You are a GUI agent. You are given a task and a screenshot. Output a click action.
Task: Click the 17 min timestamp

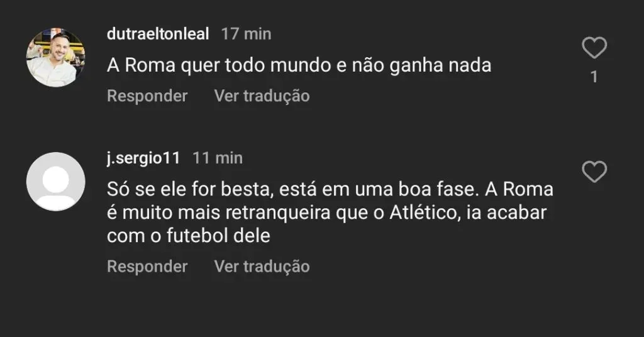tap(246, 34)
